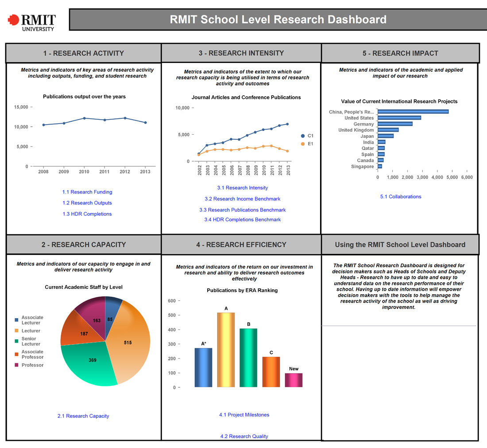This screenshot has height=448, width=487.
Task: Click Journal Articles and Conference Publications title
Action: click(246, 97)
